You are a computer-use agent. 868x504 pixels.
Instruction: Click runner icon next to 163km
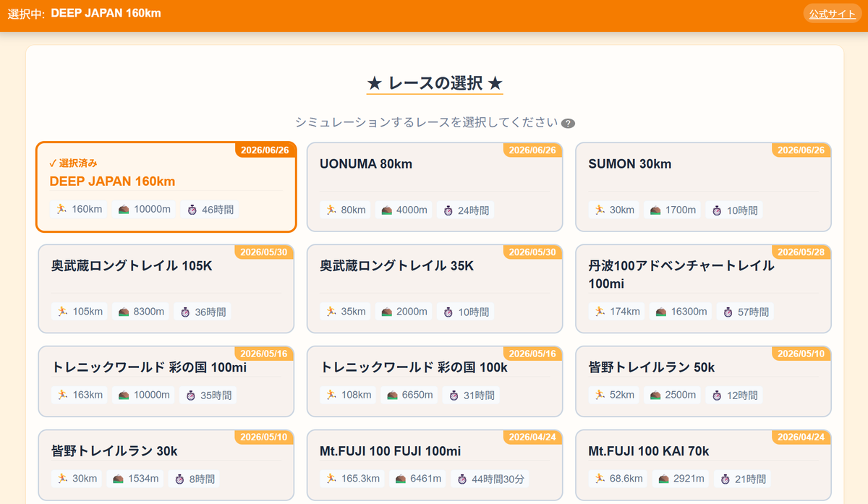[x=63, y=395]
